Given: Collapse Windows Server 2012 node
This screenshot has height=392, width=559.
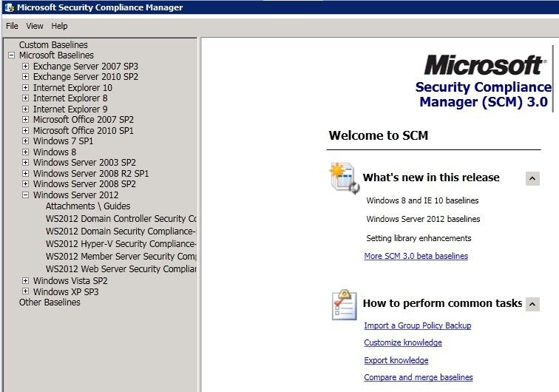Looking at the screenshot, I should (x=25, y=195).
